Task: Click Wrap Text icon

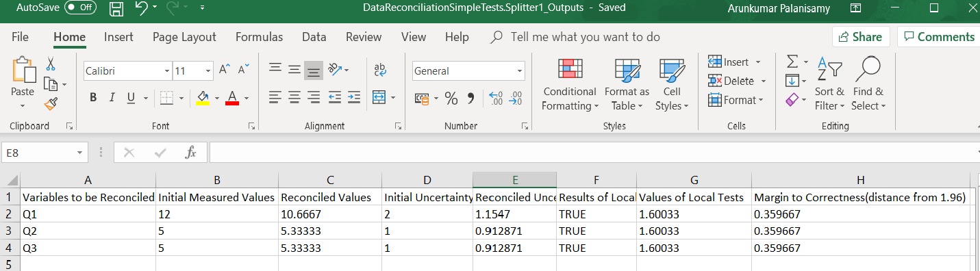Action: click(380, 69)
